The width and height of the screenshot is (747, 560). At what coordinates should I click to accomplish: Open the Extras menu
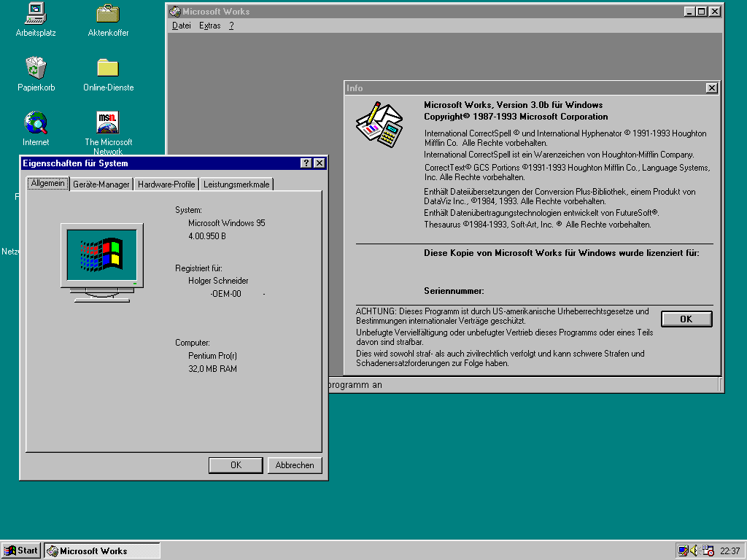(209, 26)
